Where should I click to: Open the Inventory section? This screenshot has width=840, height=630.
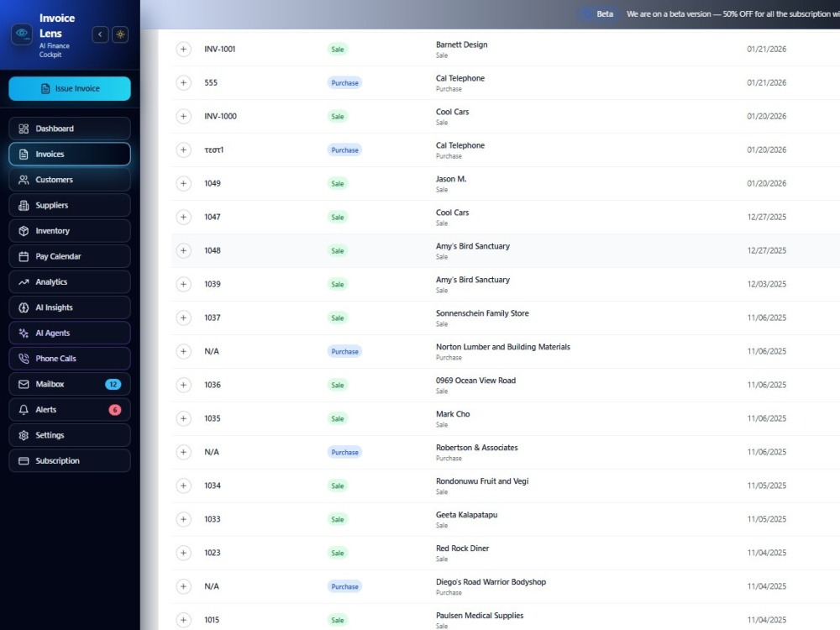(x=70, y=231)
